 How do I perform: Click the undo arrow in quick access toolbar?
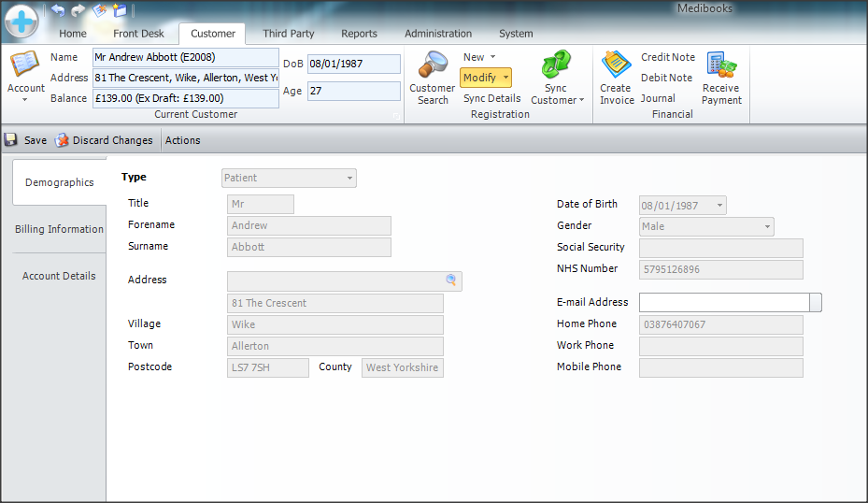[58, 10]
